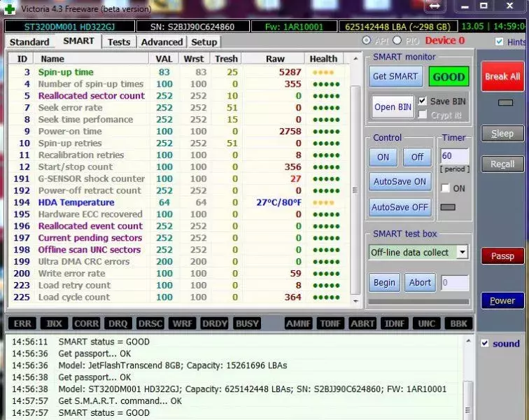Click the Health column header
Image resolution: width=529 pixels, height=420 pixels.
click(324, 59)
